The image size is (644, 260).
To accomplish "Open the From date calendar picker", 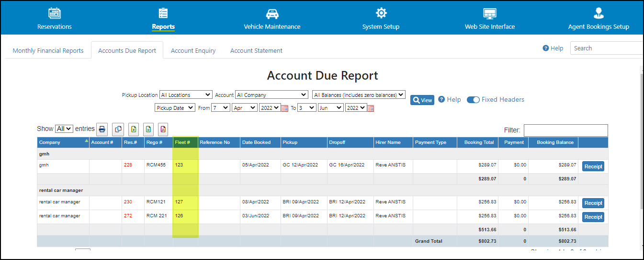I will pyautogui.click(x=284, y=108).
